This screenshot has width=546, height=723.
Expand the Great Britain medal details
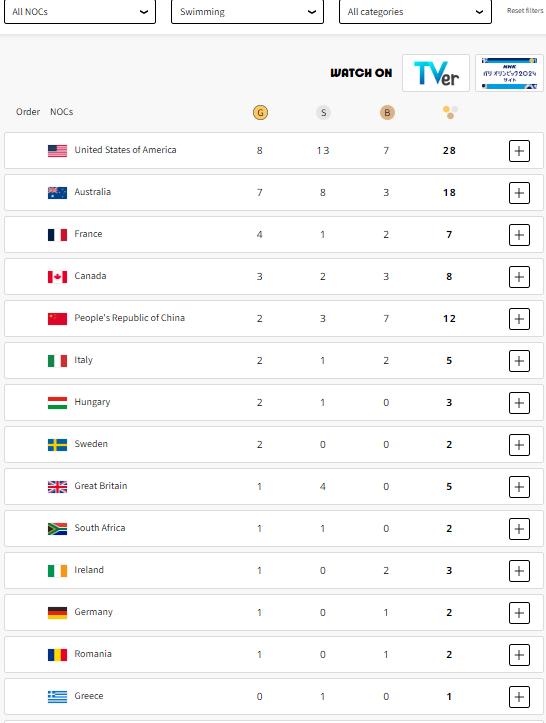pos(519,486)
